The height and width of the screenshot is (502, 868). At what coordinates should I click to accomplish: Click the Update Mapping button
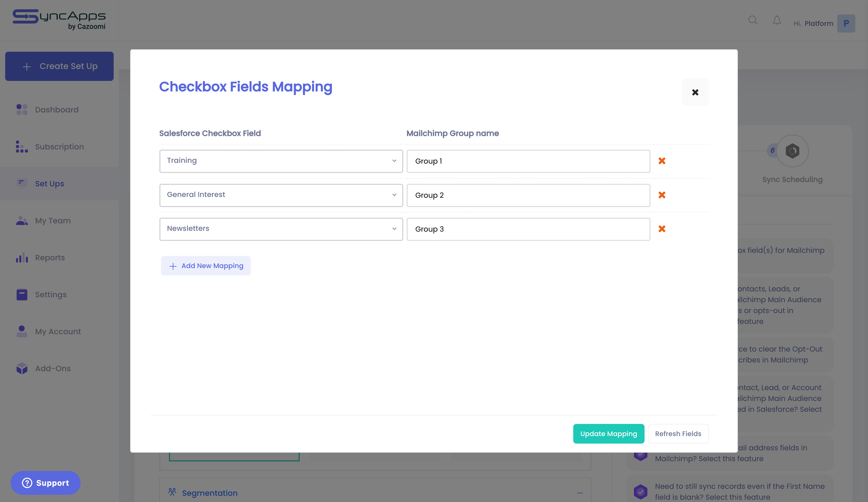pos(608,434)
